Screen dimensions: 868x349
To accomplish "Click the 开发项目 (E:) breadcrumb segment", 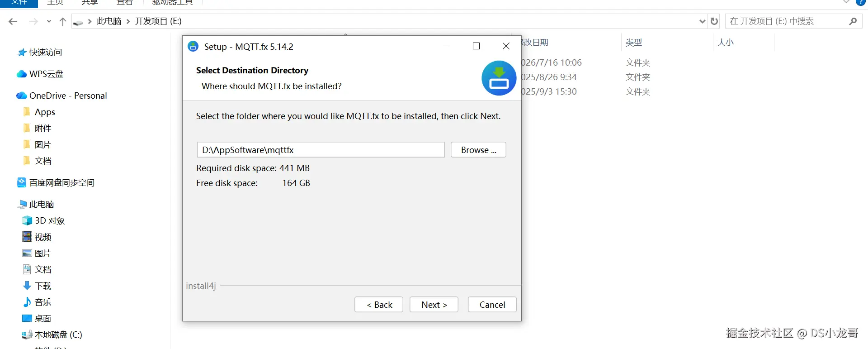I will tap(158, 21).
